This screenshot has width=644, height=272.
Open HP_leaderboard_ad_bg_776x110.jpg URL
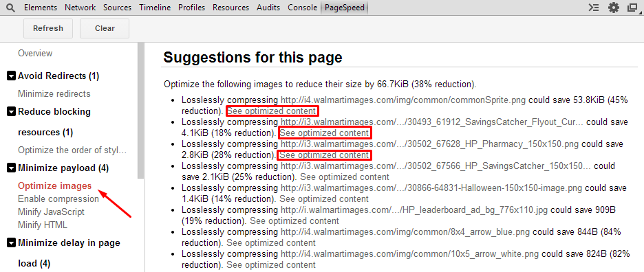click(414, 210)
